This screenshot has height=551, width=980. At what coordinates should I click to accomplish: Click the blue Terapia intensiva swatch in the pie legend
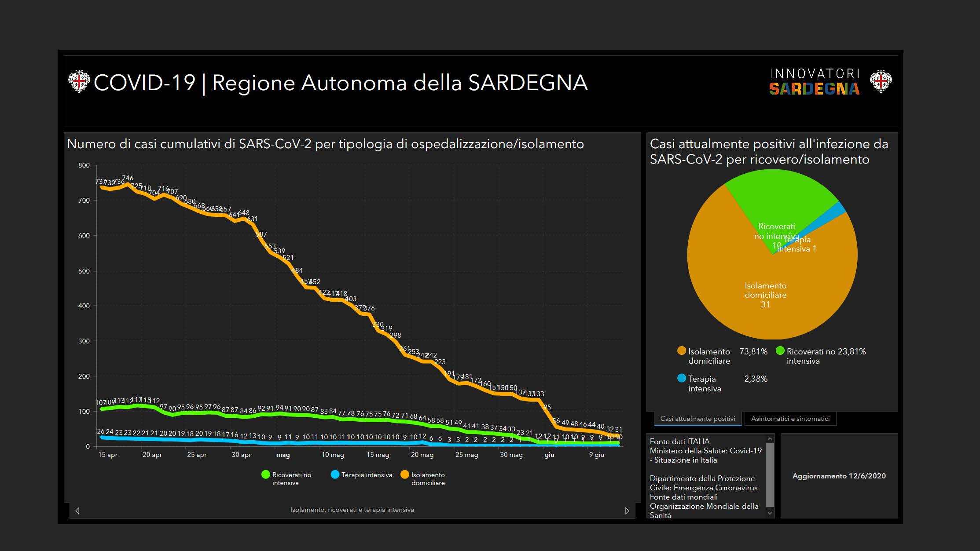click(682, 378)
